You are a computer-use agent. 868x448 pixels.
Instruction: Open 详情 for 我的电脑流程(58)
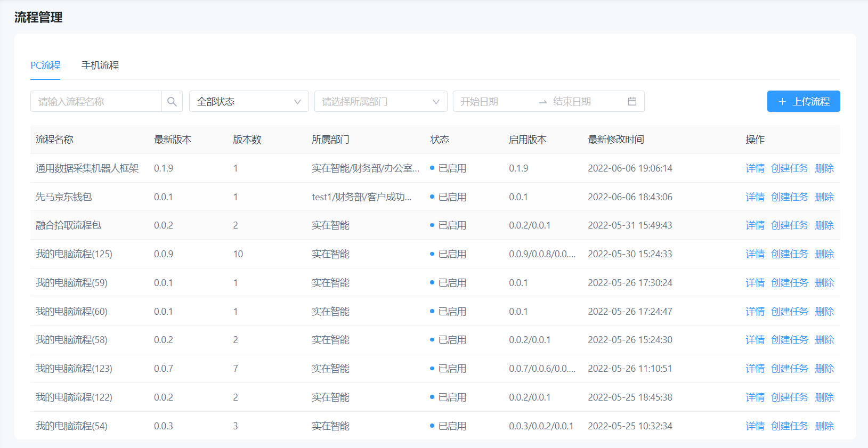[x=755, y=340]
